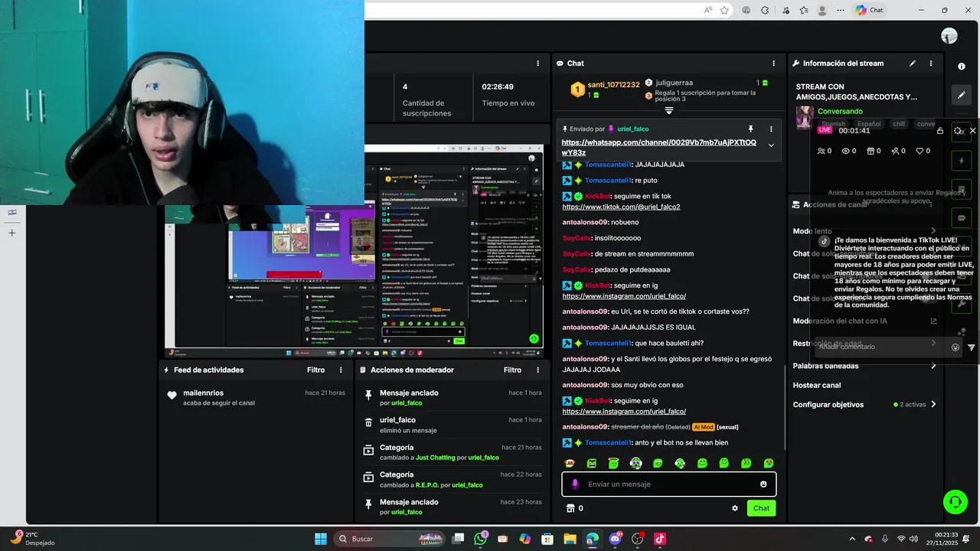Open the pinned WhatsApp channel link
980x551 pixels.
[658, 148]
